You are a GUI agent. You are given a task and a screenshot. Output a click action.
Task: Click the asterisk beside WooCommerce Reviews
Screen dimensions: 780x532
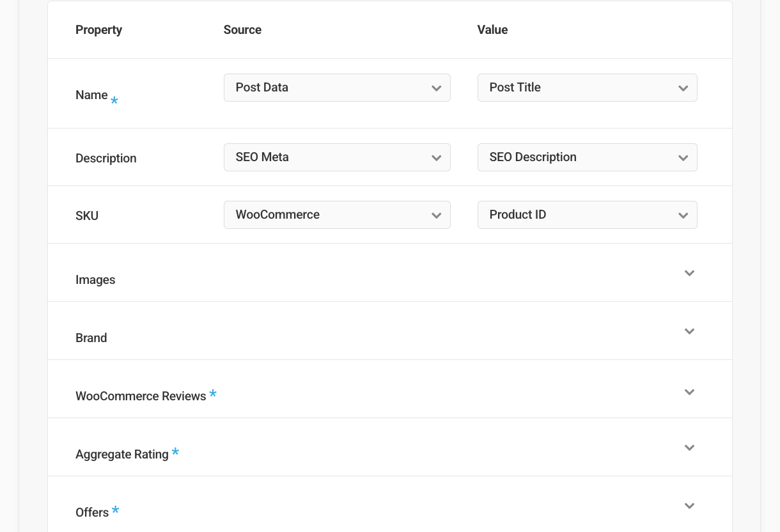213,395
